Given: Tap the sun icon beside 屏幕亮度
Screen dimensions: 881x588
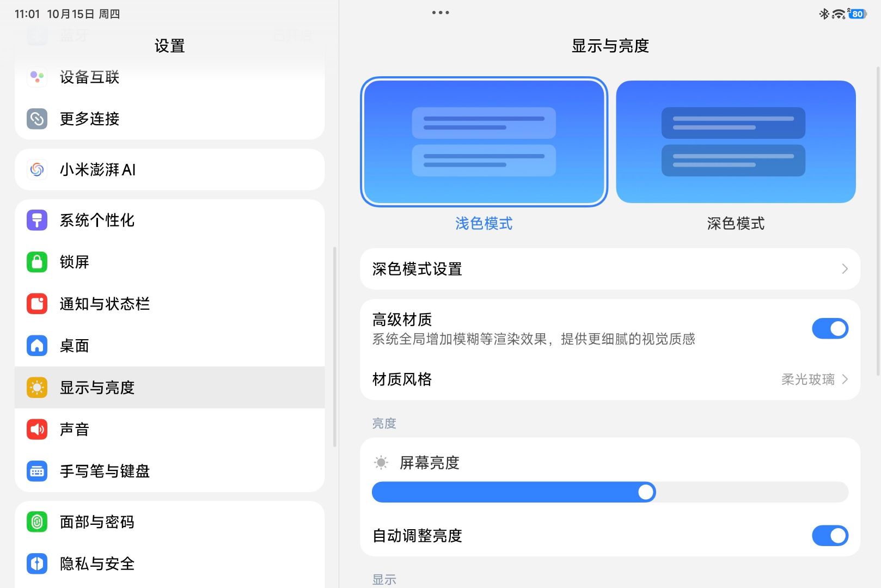Looking at the screenshot, I should 381,463.
